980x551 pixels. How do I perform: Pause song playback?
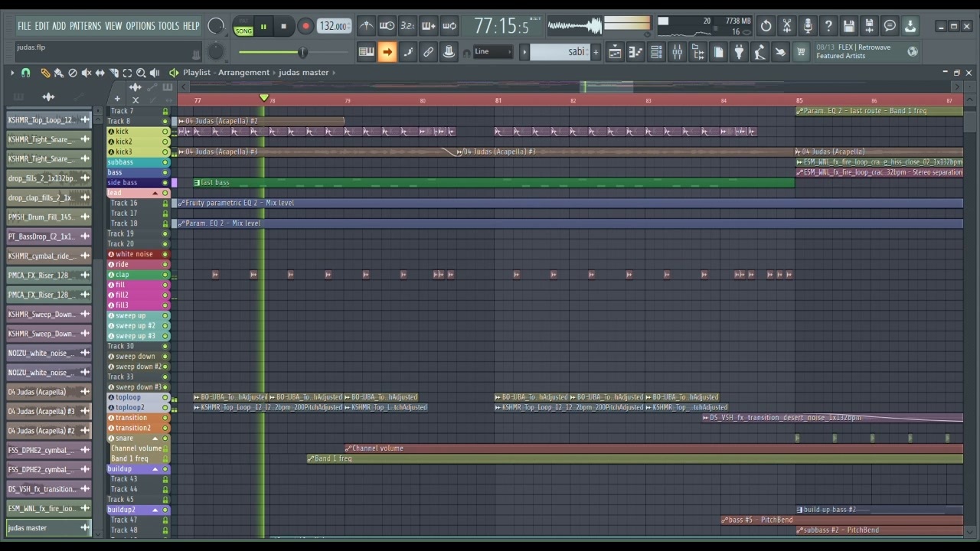(263, 26)
